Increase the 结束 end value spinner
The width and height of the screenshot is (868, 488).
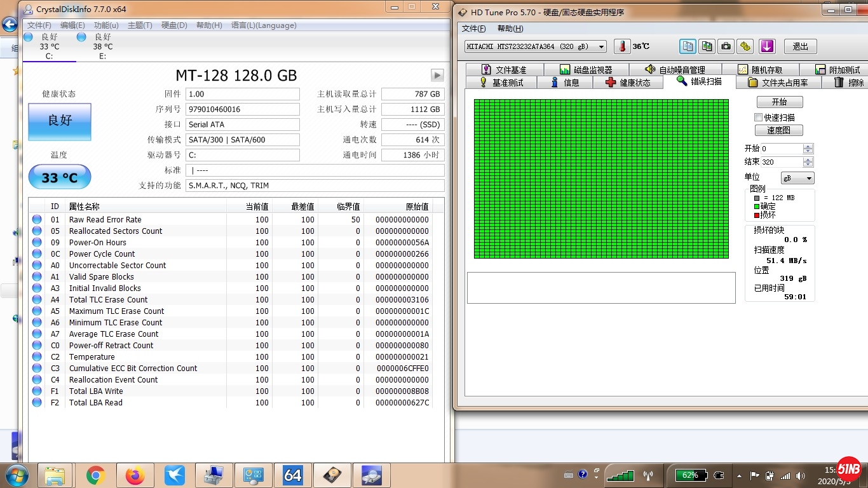pos(808,159)
